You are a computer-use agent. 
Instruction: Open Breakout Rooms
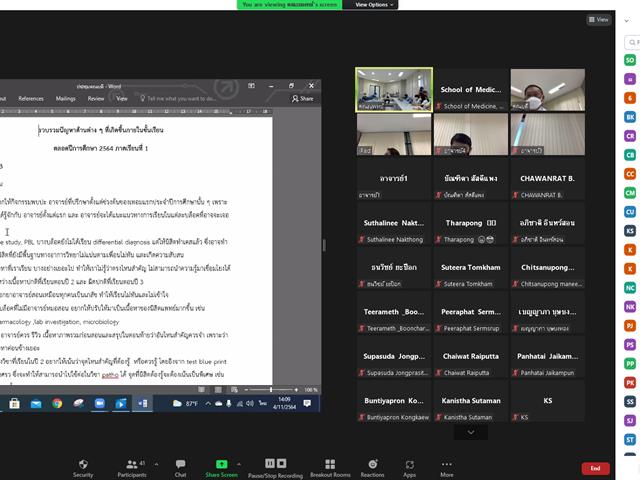(x=330, y=468)
